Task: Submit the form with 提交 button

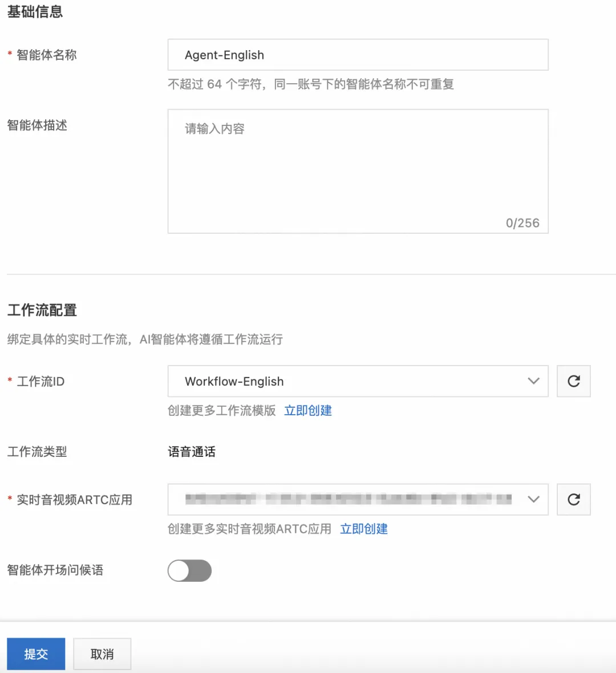Action: (36, 654)
